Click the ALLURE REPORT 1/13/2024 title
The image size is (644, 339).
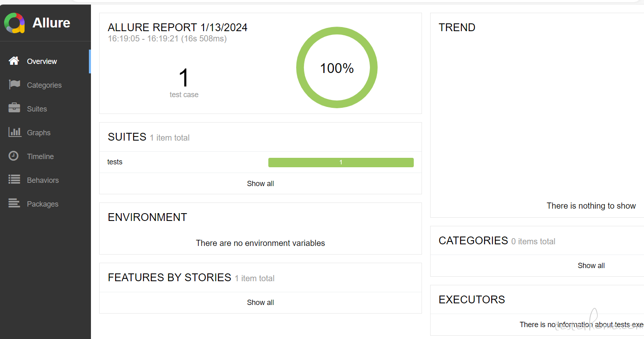click(177, 27)
